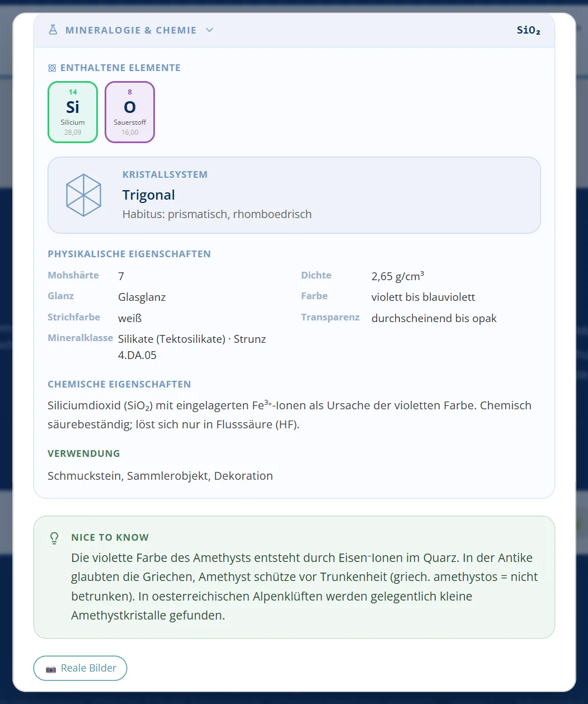This screenshot has width=588, height=704.
Task: Click the Physikalische Eigenschaften heading
Action: [x=129, y=254]
